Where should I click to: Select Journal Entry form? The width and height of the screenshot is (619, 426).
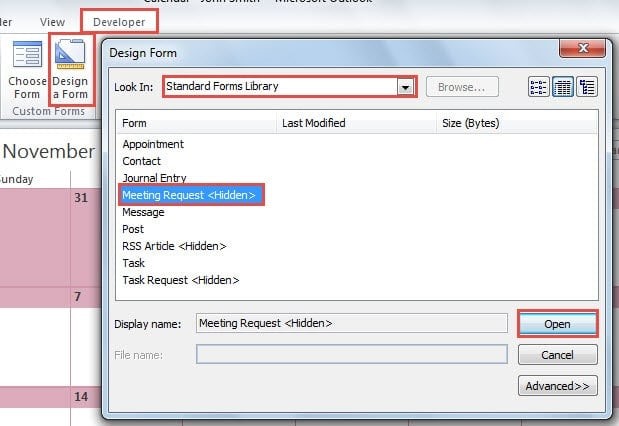154,178
